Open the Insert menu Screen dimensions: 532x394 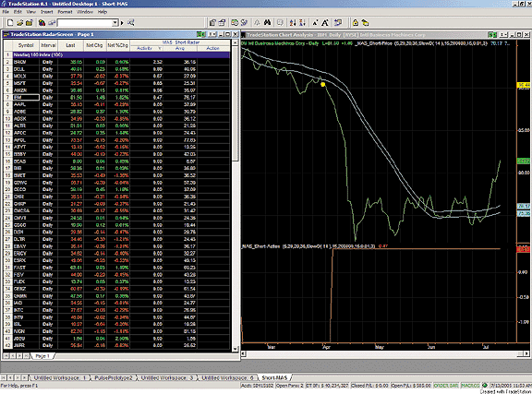47,12
